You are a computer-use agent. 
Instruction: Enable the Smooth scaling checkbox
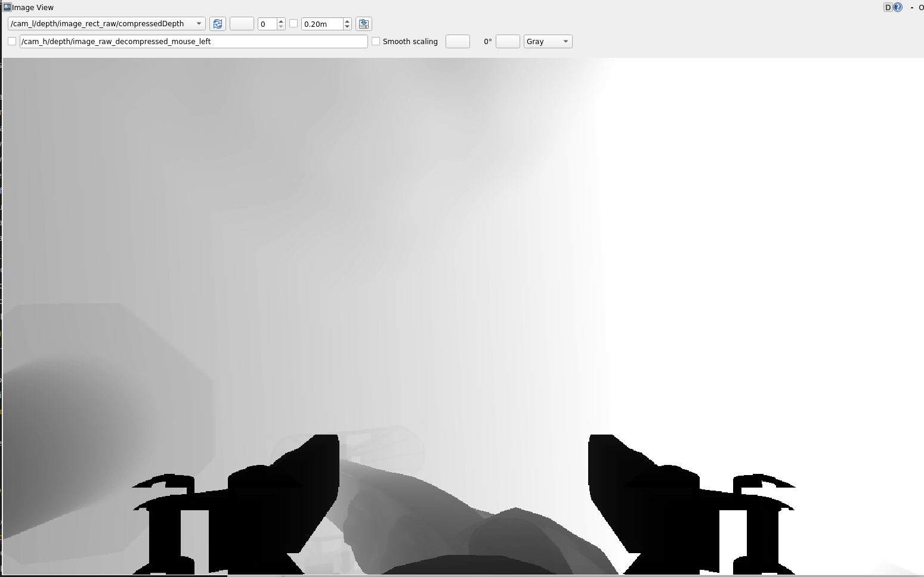click(376, 42)
